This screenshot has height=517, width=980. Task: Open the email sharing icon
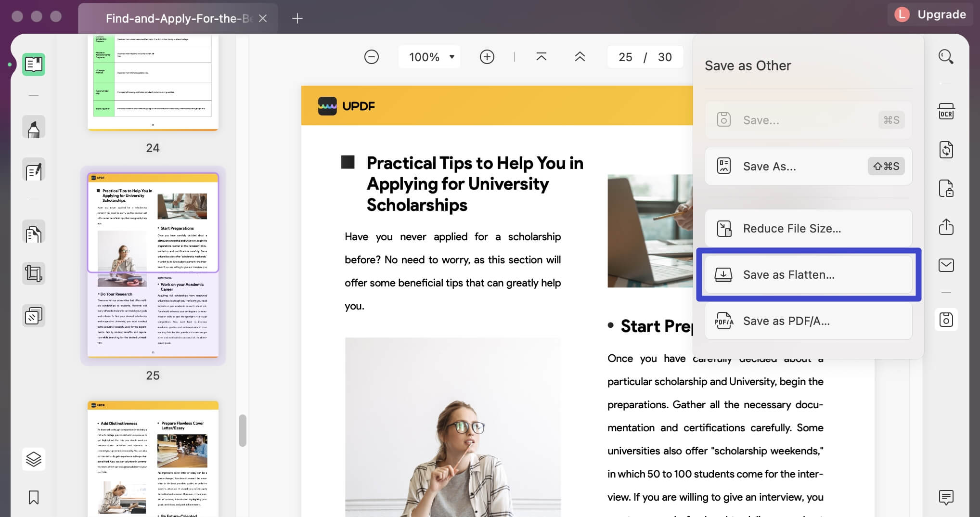click(x=946, y=265)
